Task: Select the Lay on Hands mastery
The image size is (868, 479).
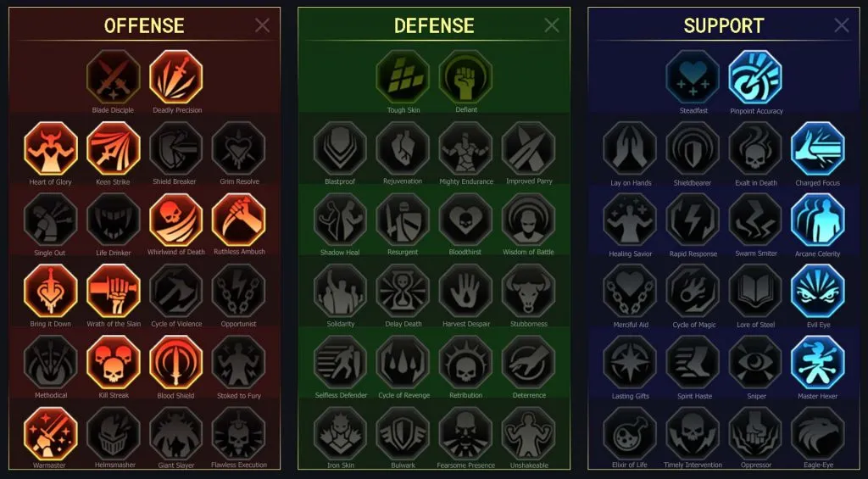Action: pos(630,148)
